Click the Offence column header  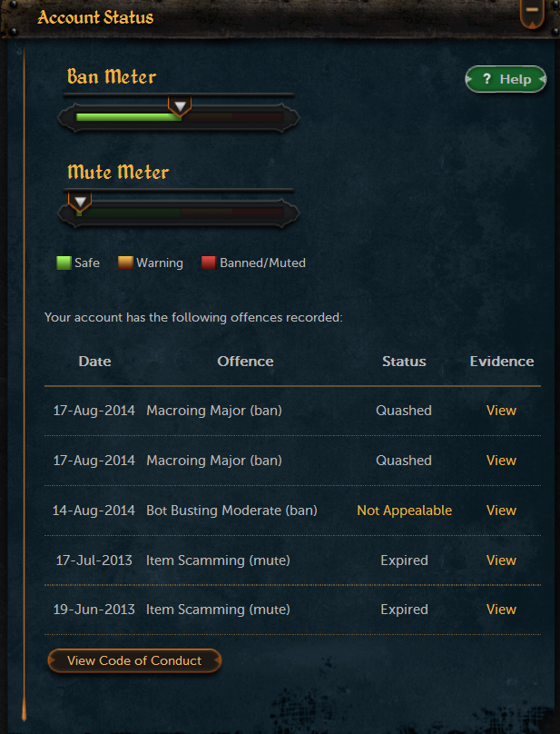(245, 362)
